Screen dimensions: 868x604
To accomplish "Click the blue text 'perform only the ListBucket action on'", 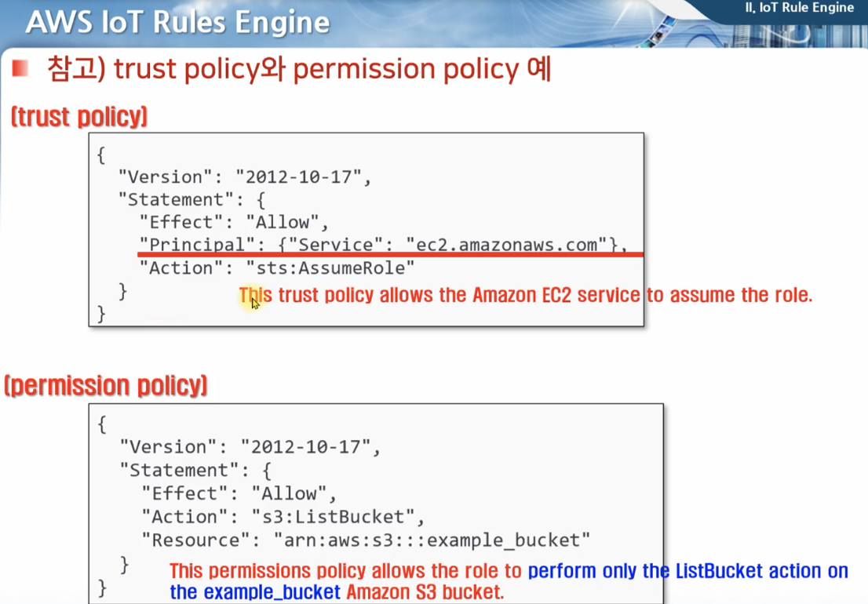I will 687,571.
